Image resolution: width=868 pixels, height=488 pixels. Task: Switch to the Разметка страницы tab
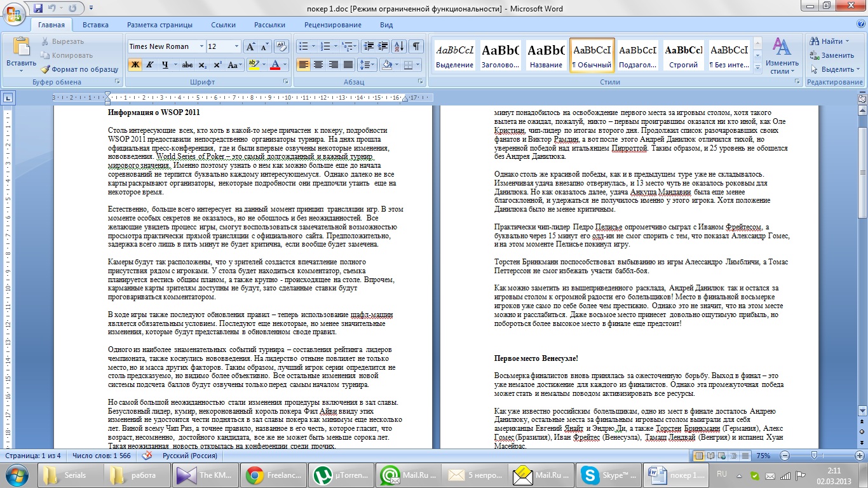(159, 25)
